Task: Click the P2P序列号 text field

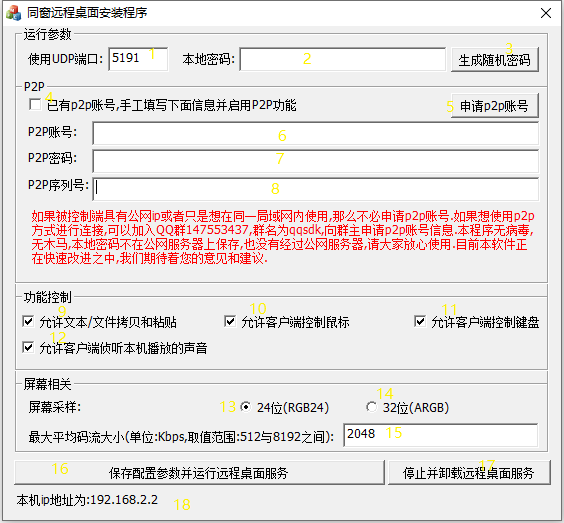Action: pyautogui.click(x=315, y=189)
